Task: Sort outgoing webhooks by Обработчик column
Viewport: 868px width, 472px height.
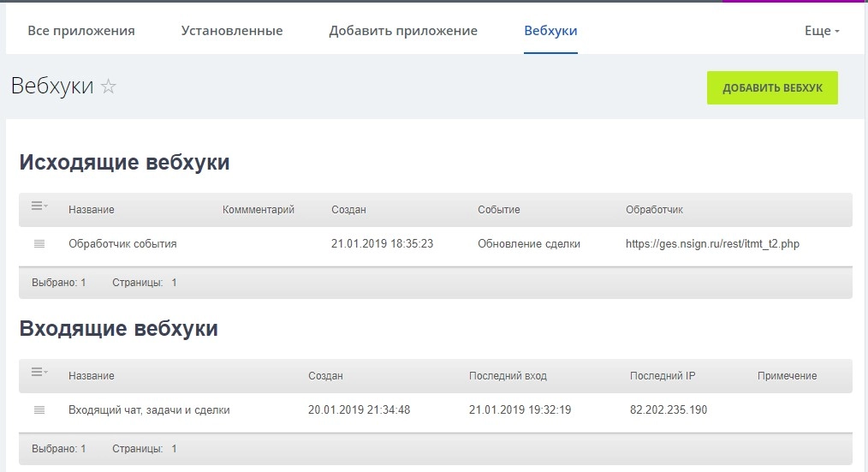Action: (x=654, y=210)
